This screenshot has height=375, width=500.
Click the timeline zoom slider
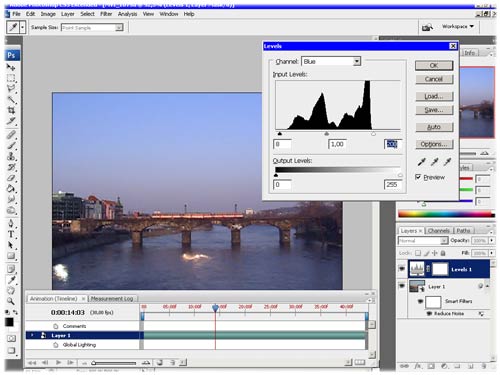[x=94, y=363]
